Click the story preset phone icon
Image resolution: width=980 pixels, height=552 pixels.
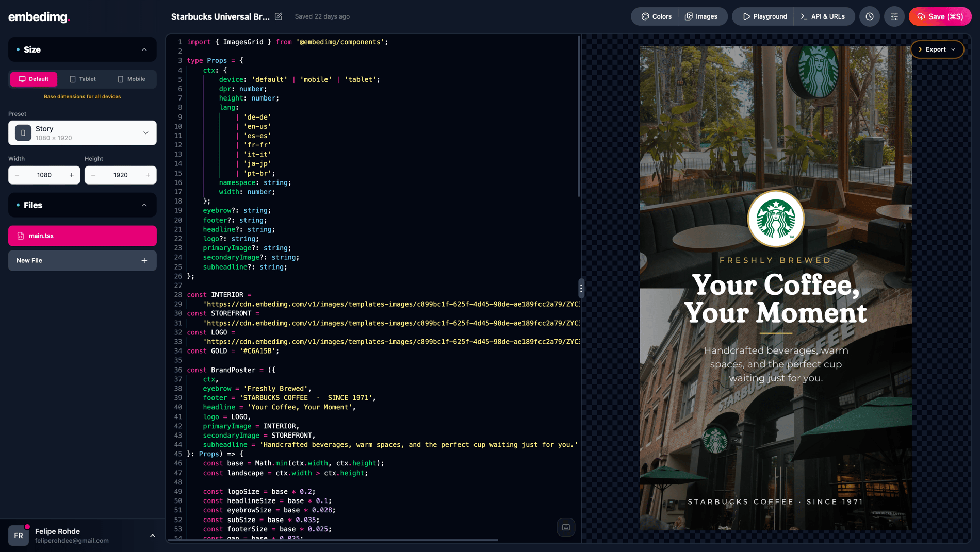coord(23,133)
